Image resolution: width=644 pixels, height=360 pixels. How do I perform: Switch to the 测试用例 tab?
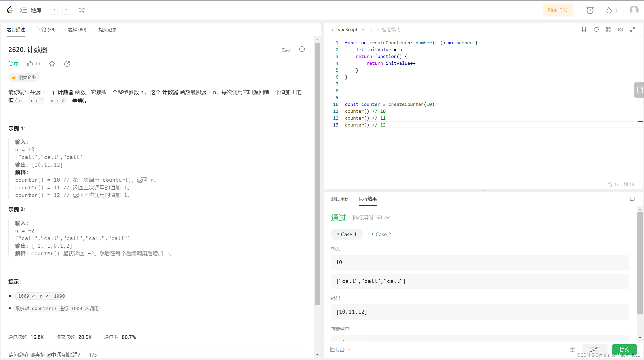(x=340, y=199)
